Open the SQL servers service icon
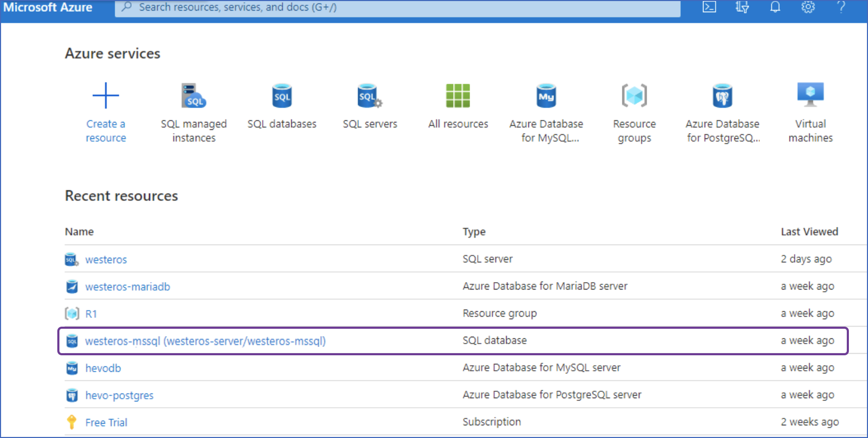The image size is (868, 438). pyautogui.click(x=370, y=95)
